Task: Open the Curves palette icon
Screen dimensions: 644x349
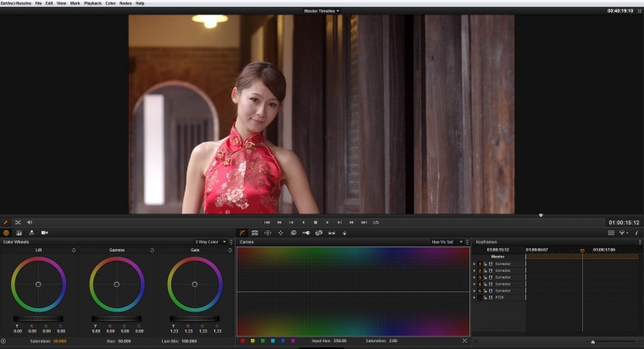Action: click(241, 232)
